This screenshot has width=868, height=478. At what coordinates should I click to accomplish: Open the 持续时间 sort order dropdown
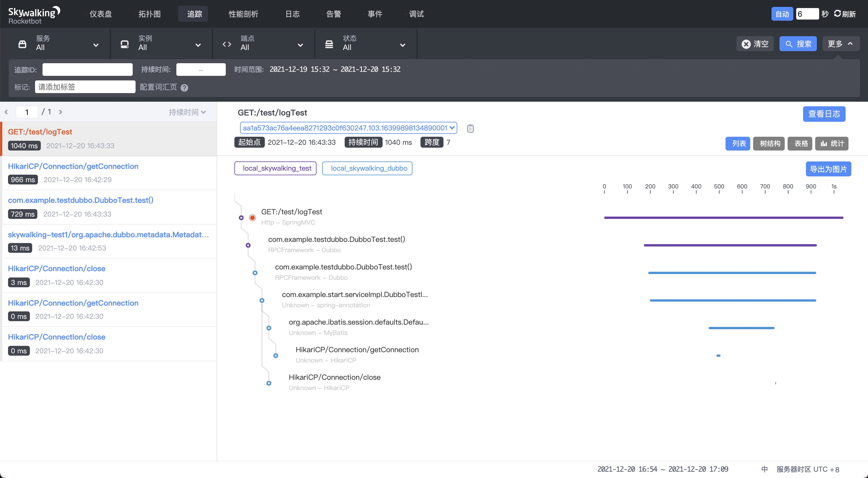[x=187, y=112]
